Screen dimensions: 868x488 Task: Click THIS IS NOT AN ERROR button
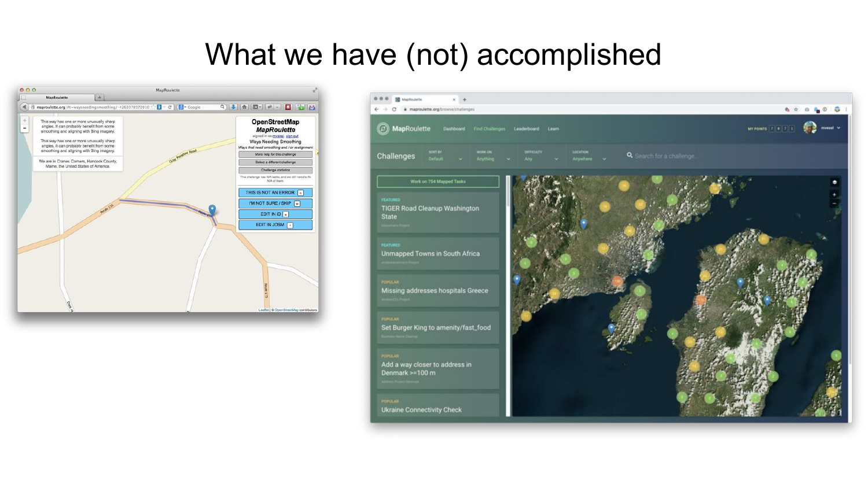(275, 193)
